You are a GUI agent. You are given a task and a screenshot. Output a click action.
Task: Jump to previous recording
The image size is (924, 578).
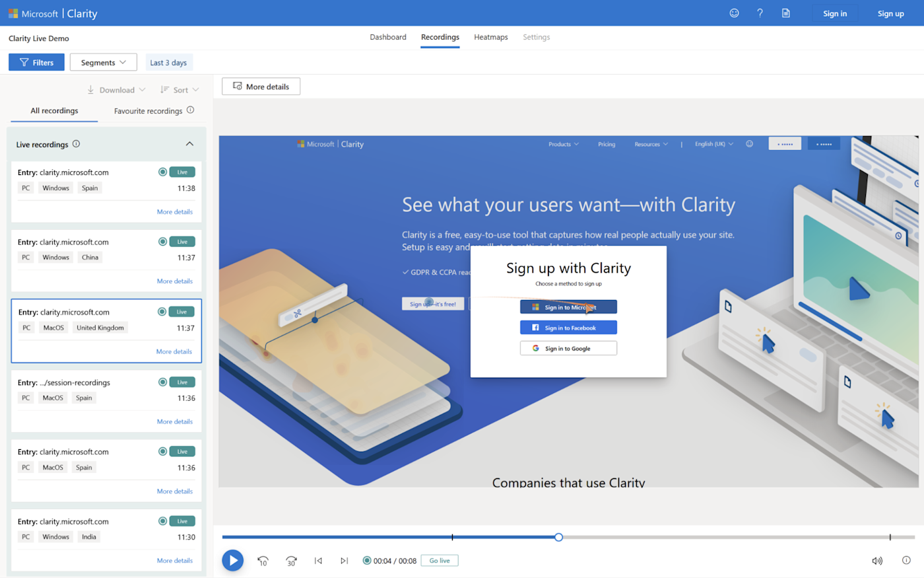pos(318,561)
